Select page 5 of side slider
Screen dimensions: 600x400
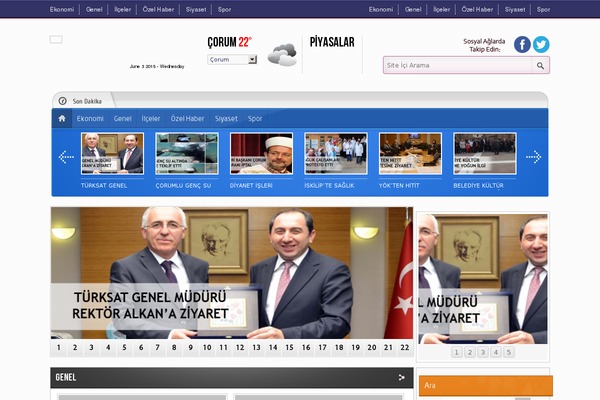pos(509,352)
